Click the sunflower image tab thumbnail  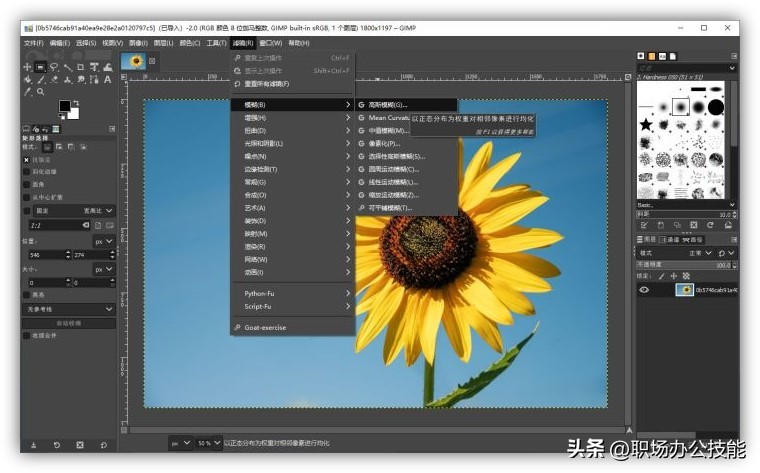click(133, 62)
